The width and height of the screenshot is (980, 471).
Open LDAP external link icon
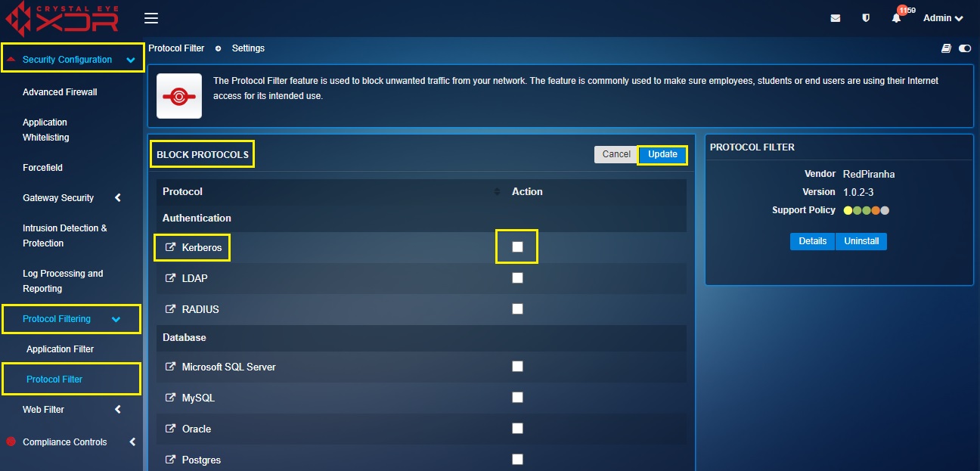tap(170, 278)
